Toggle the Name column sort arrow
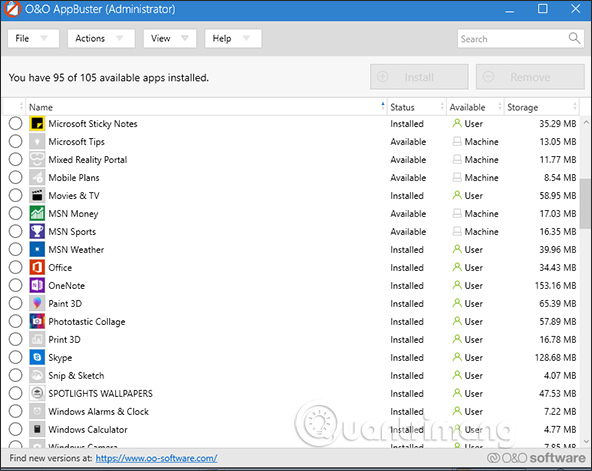 pyautogui.click(x=383, y=105)
